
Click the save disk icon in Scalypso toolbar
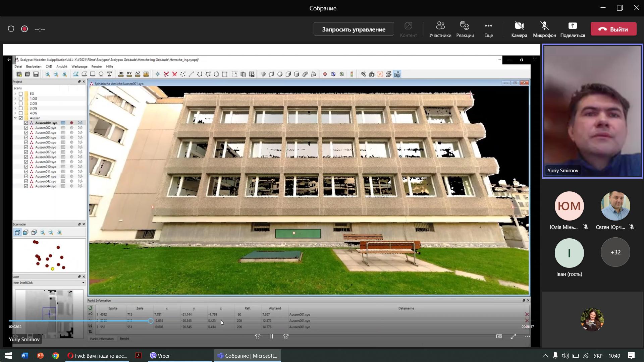pos(36,74)
